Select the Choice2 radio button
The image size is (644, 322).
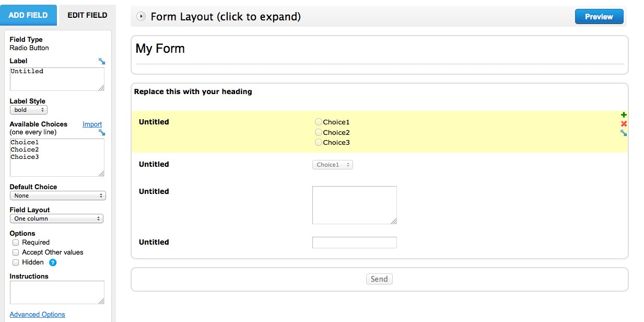(x=318, y=132)
